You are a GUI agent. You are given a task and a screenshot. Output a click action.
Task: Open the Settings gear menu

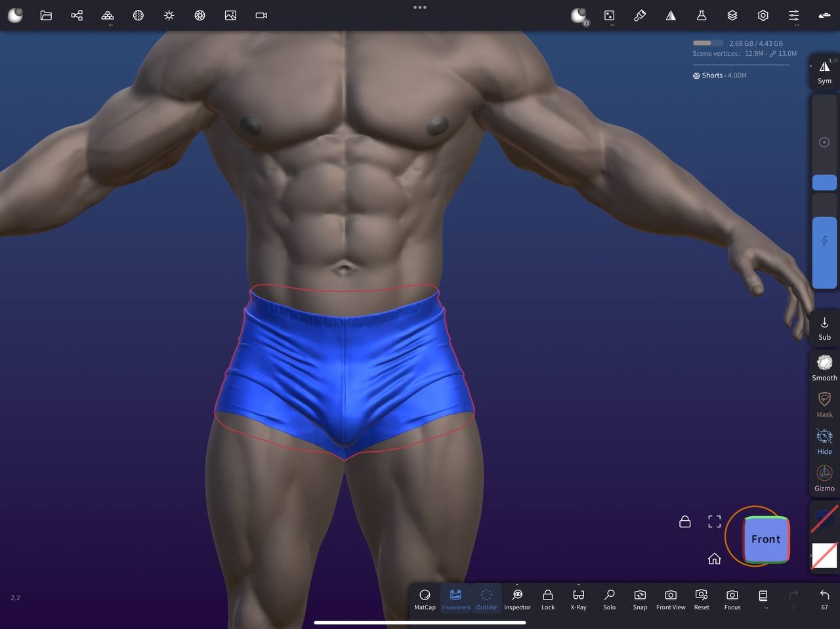tap(763, 15)
